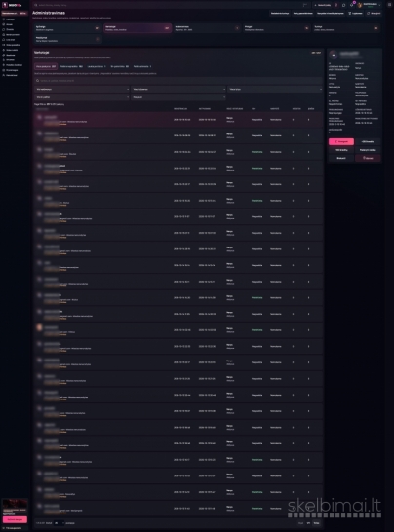This screenshot has height=532, width=394.
Task: Open the category card in the second row of cards
Action: pyautogui.click(x=67, y=39)
